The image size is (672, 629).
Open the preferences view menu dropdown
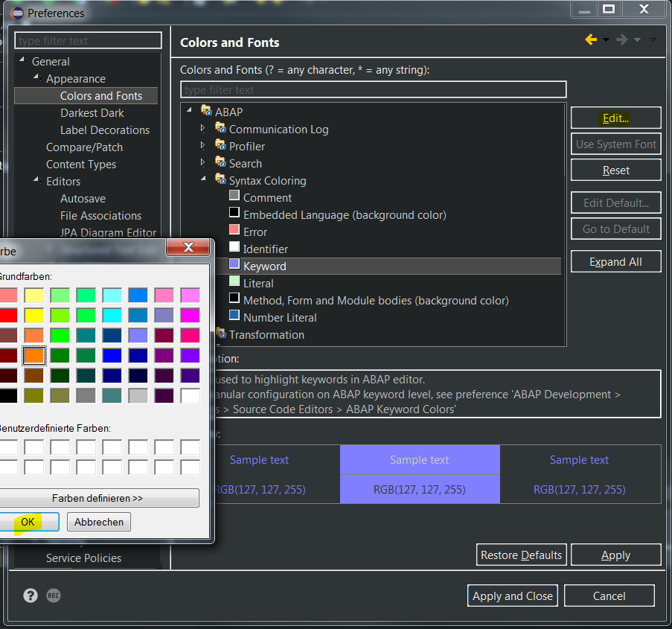click(653, 40)
